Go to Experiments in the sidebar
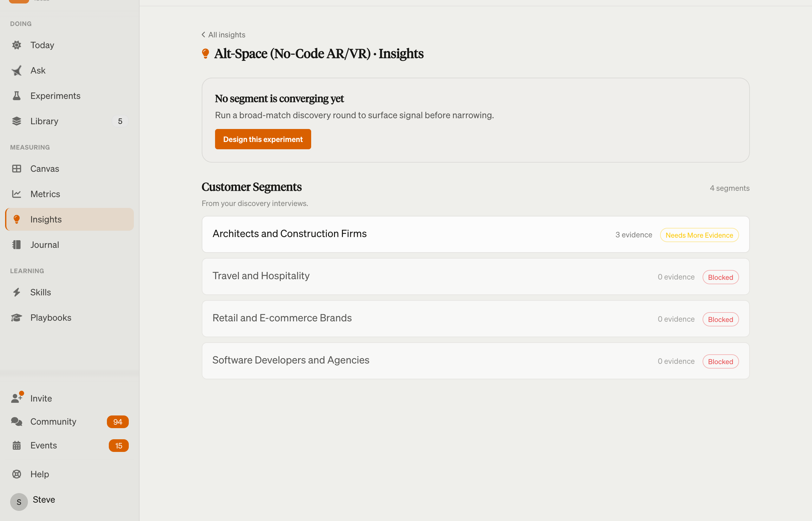The width and height of the screenshot is (812, 521). point(69,96)
